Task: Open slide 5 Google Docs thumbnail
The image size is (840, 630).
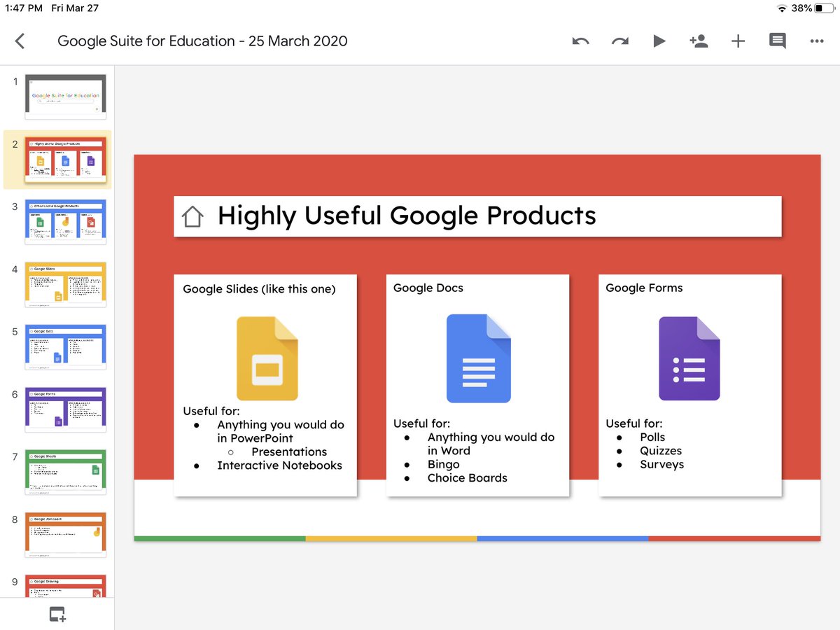Action: [x=66, y=346]
